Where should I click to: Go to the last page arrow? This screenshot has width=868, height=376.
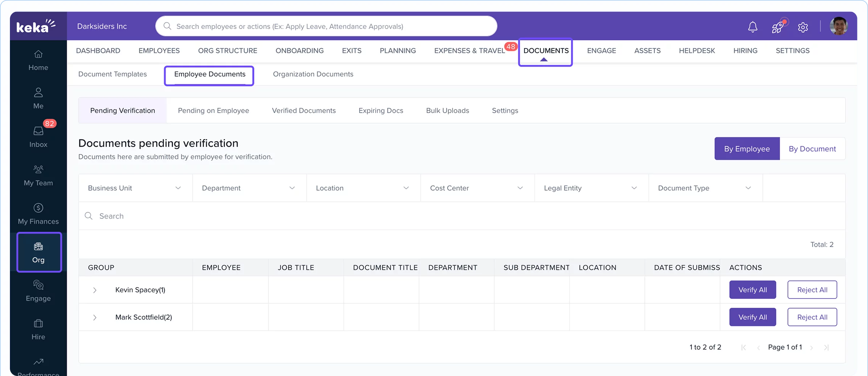click(826, 347)
